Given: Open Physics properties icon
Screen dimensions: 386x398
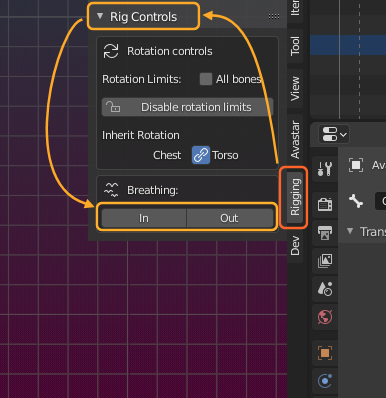Looking at the screenshot, I should point(325,381).
